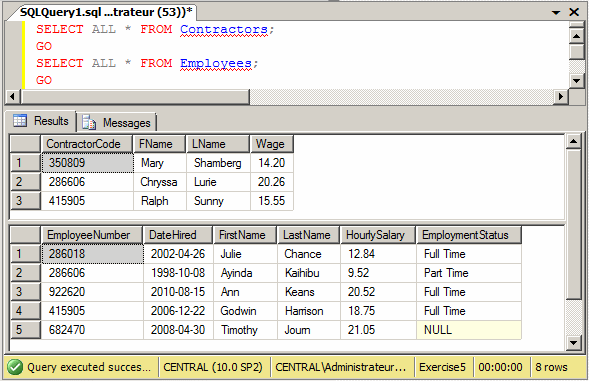The image size is (589, 381).
Task: Select the EmploymentStatus column header
Action: click(469, 235)
